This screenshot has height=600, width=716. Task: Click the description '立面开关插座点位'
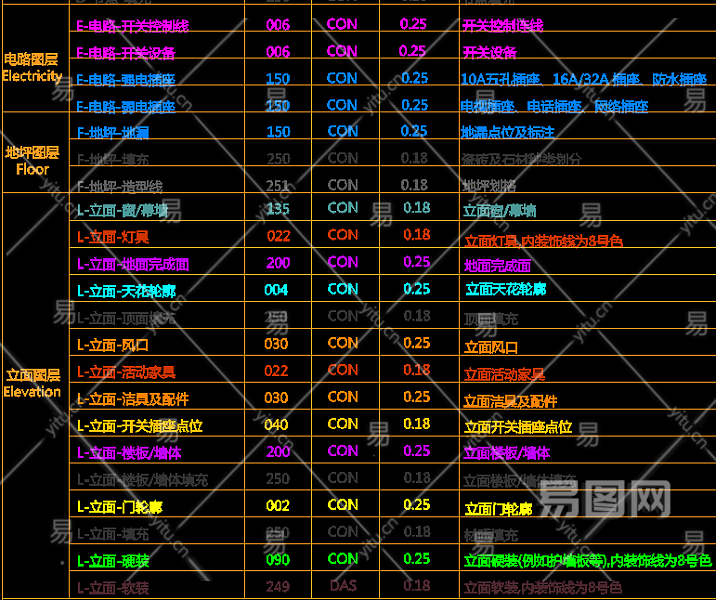[x=518, y=427]
